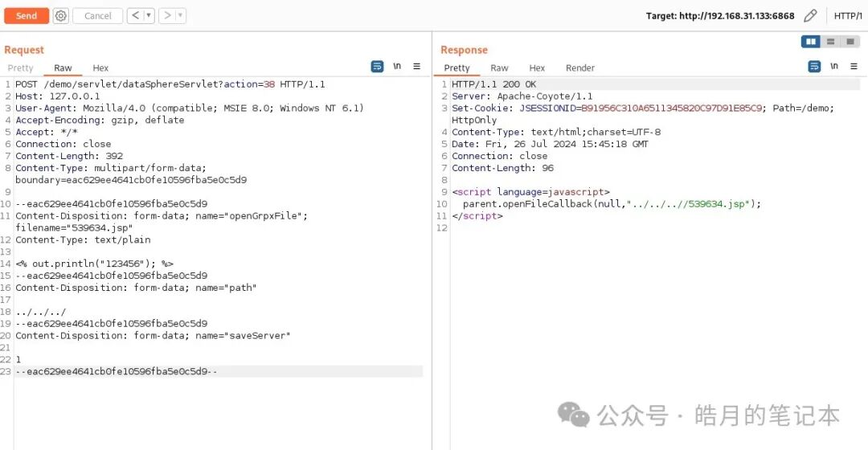The height and width of the screenshot is (450, 868).
Task: Click the filename="539634.jsp" line in request
Action: tap(74, 227)
